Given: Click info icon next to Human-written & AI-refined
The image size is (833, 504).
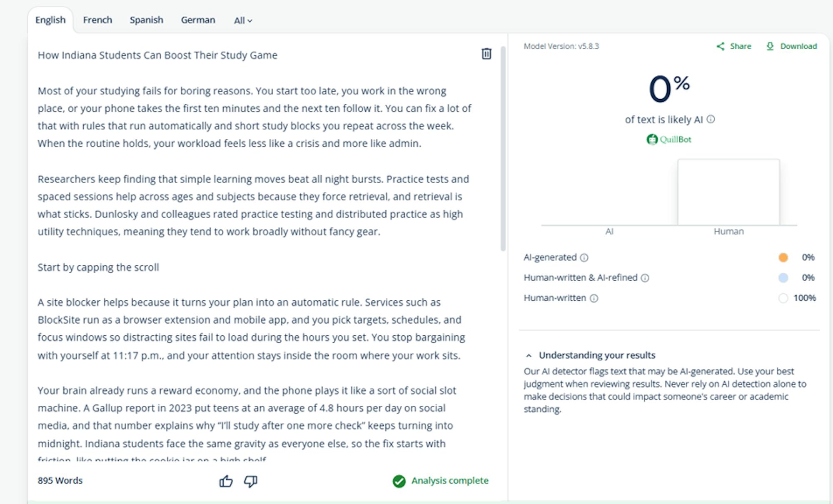Looking at the screenshot, I should (x=645, y=278).
